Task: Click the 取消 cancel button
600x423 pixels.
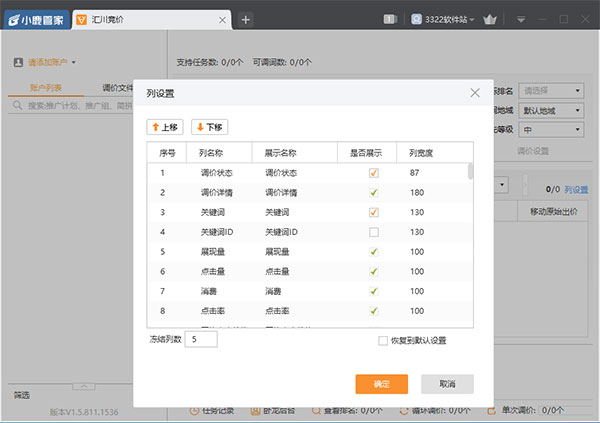Action: [x=448, y=384]
